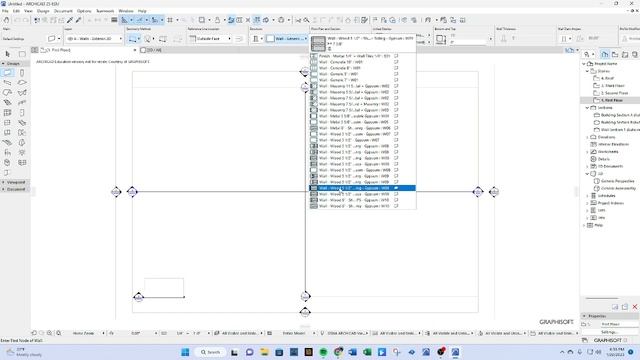Screen dimensions: 640x360
Task: Open Spotify from the Windows taskbar
Action: (323, 352)
